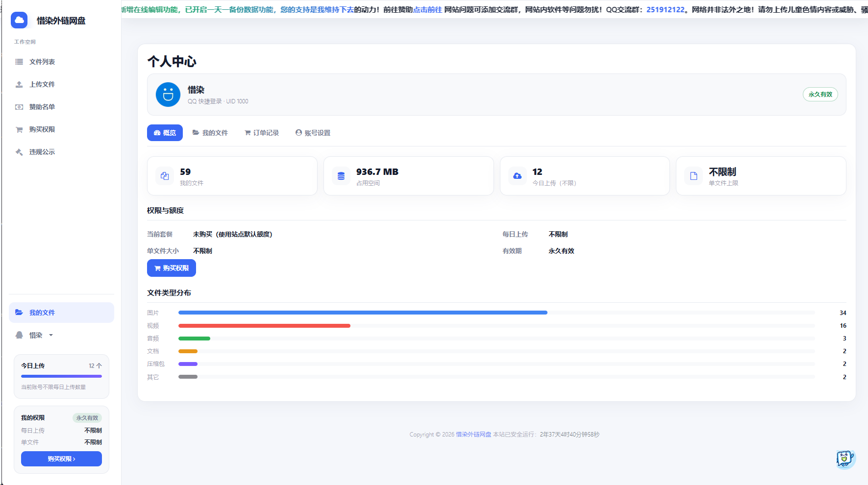This screenshot has width=868, height=485.
Task: Click the user avatar smiley icon
Action: point(168,95)
